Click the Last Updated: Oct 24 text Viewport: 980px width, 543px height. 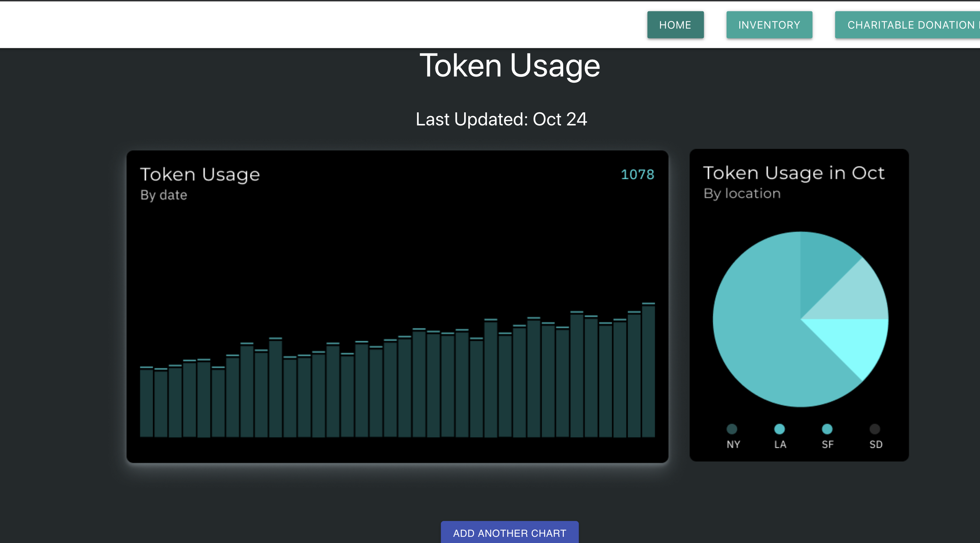pos(501,120)
